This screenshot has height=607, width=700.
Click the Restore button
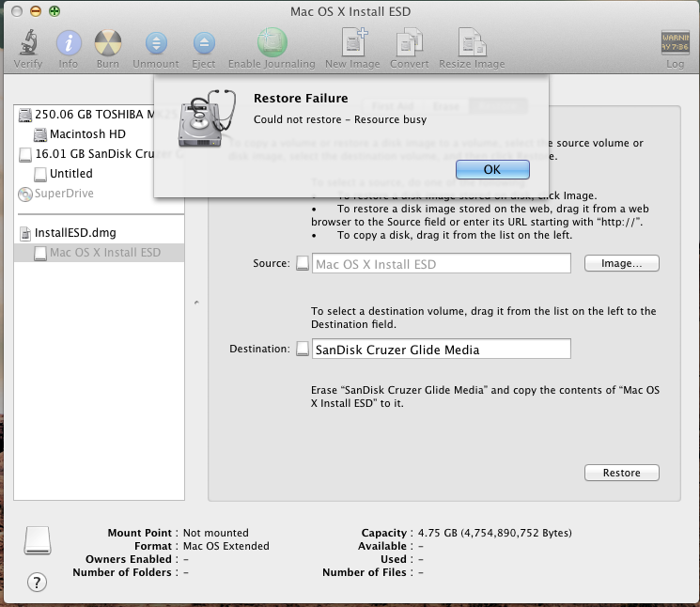[x=621, y=473]
